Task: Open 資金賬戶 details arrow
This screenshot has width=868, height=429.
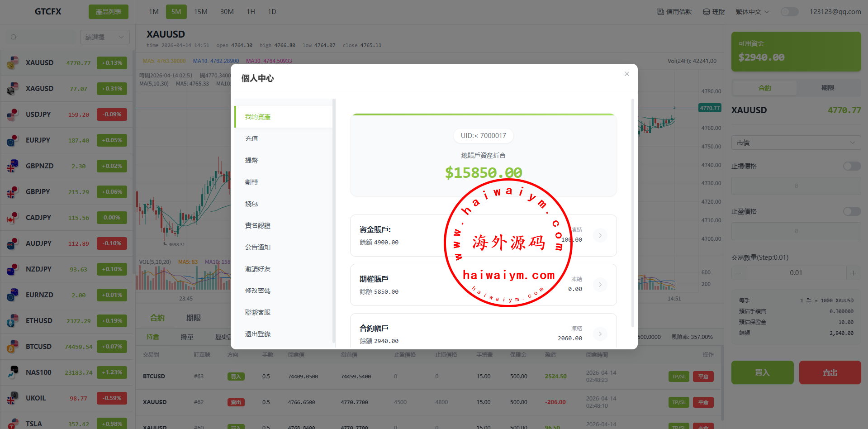Action: 600,235
